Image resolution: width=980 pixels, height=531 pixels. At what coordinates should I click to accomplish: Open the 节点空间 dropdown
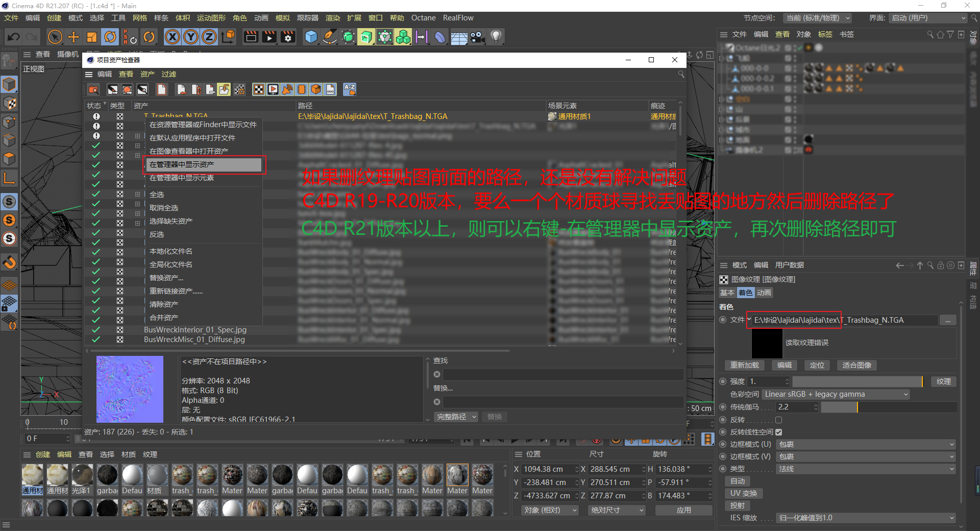coord(818,18)
